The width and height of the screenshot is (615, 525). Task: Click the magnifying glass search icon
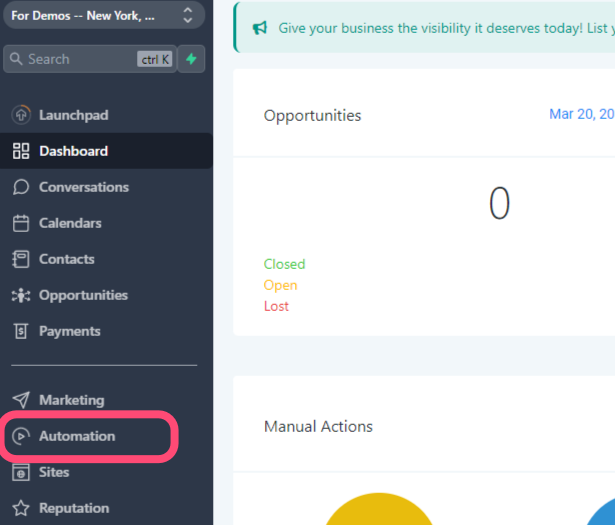[x=16, y=59]
